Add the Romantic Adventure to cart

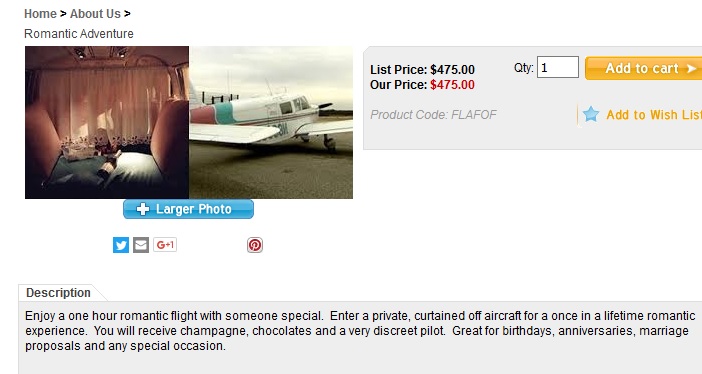[x=643, y=68]
